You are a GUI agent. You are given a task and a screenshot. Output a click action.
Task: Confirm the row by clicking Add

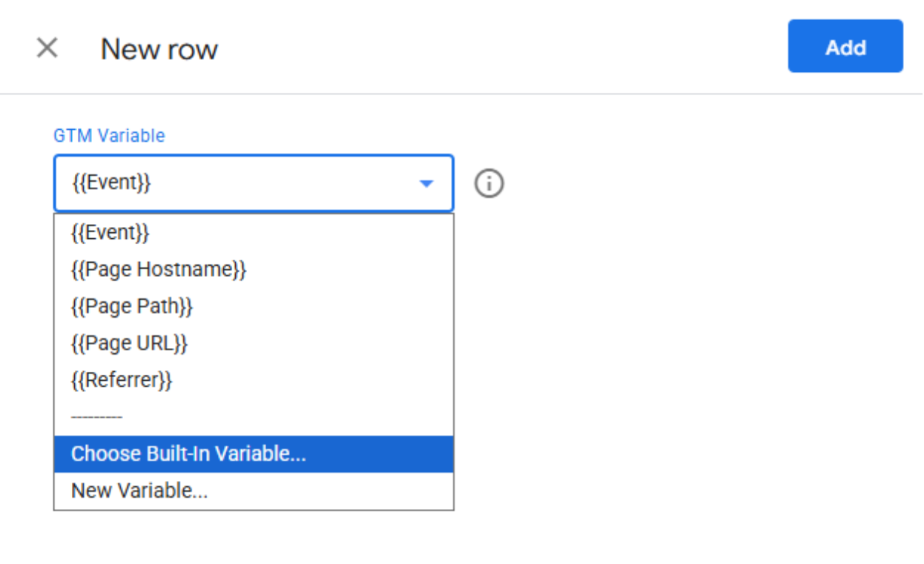click(x=845, y=47)
